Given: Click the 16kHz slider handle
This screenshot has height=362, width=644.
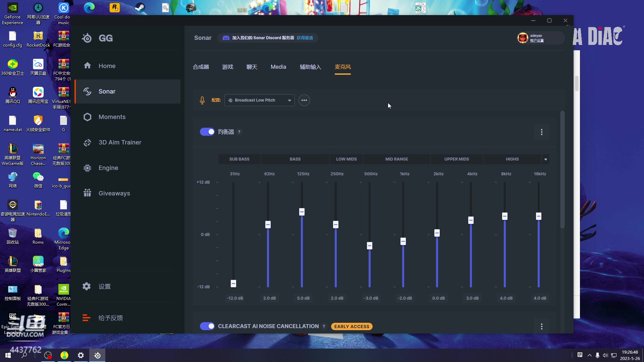Looking at the screenshot, I should [x=539, y=216].
